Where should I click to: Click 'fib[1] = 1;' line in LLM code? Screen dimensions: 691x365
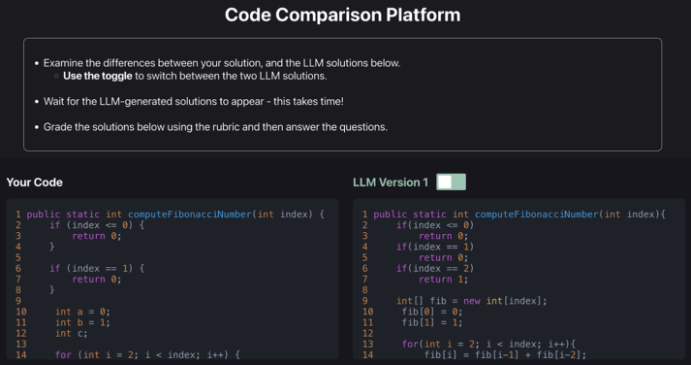pyautogui.click(x=432, y=322)
